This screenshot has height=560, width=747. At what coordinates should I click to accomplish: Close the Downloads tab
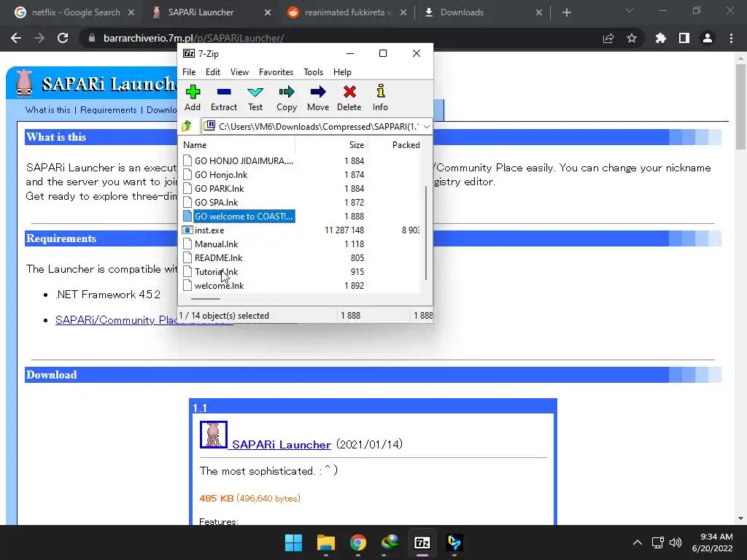(539, 12)
